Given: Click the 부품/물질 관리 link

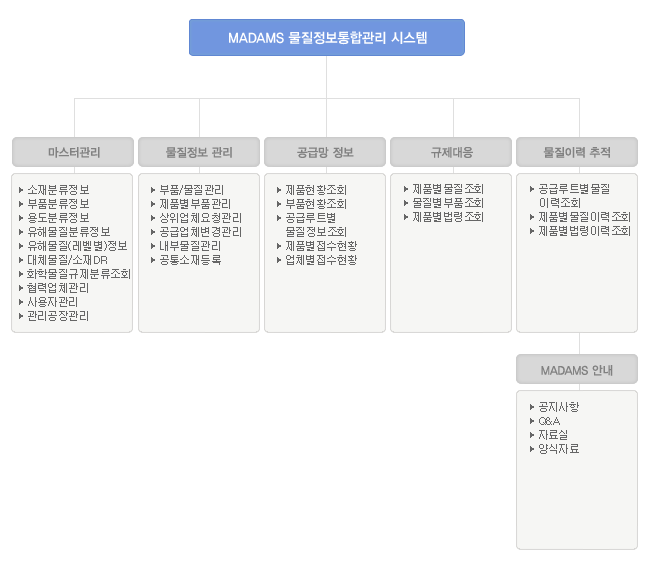Looking at the screenshot, I should [191, 189].
